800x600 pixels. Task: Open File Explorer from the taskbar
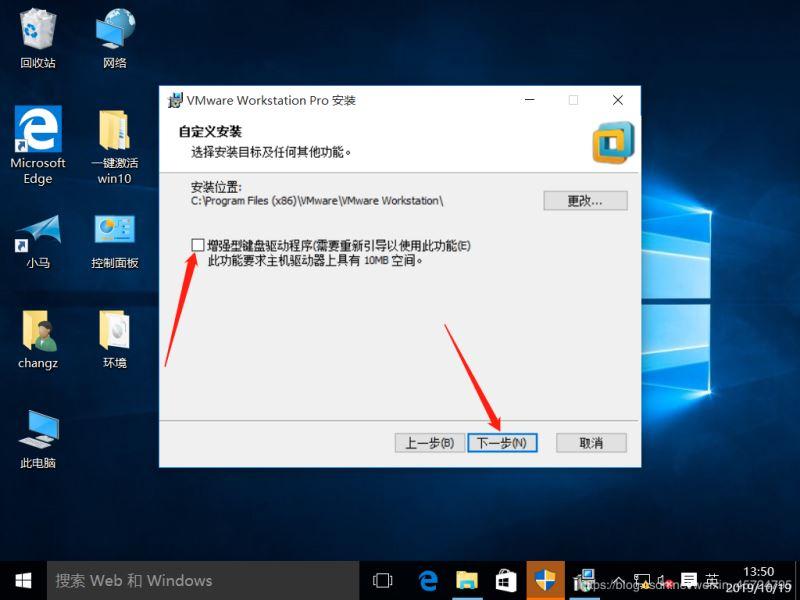tap(468, 578)
